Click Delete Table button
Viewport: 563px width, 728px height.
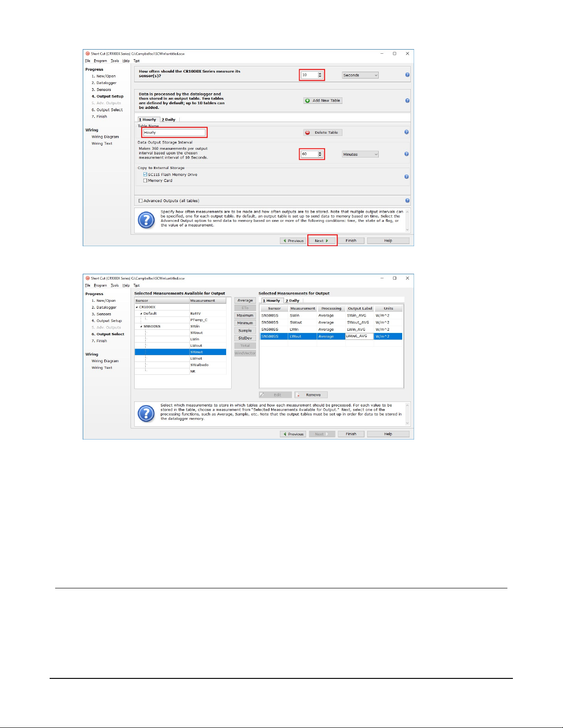[323, 133]
